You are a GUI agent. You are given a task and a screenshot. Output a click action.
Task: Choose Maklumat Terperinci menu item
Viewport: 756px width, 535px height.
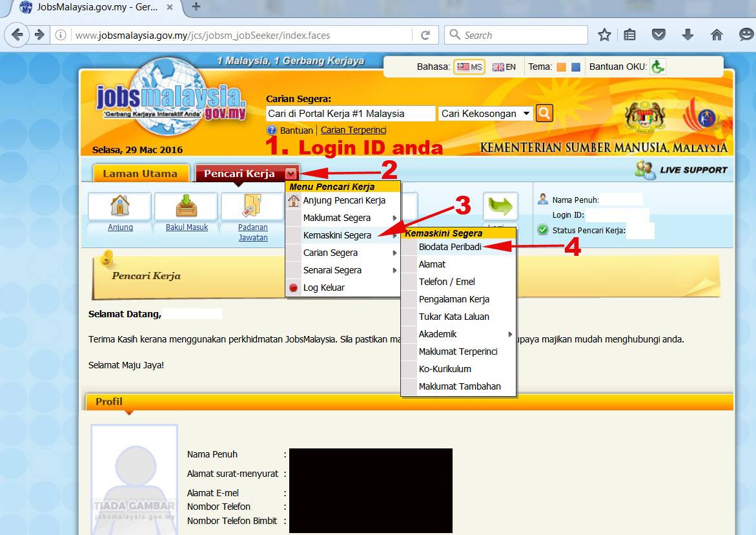point(458,351)
